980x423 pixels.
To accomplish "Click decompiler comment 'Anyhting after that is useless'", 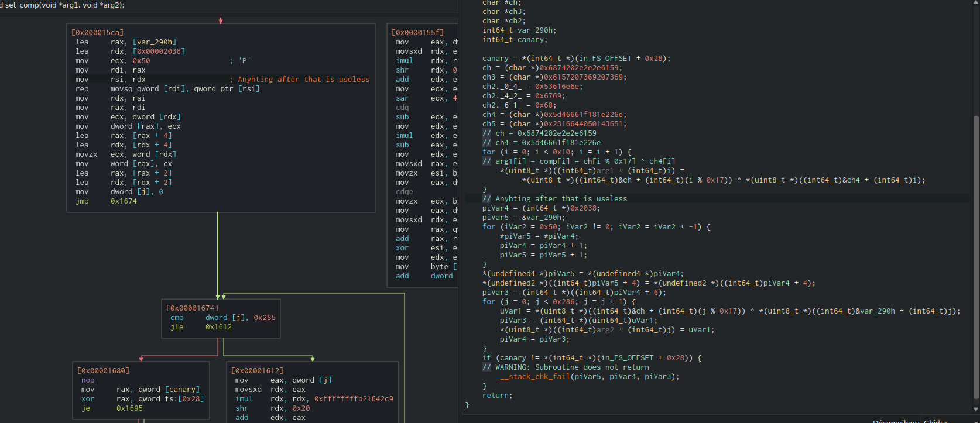I will click(x=554, y=199).
